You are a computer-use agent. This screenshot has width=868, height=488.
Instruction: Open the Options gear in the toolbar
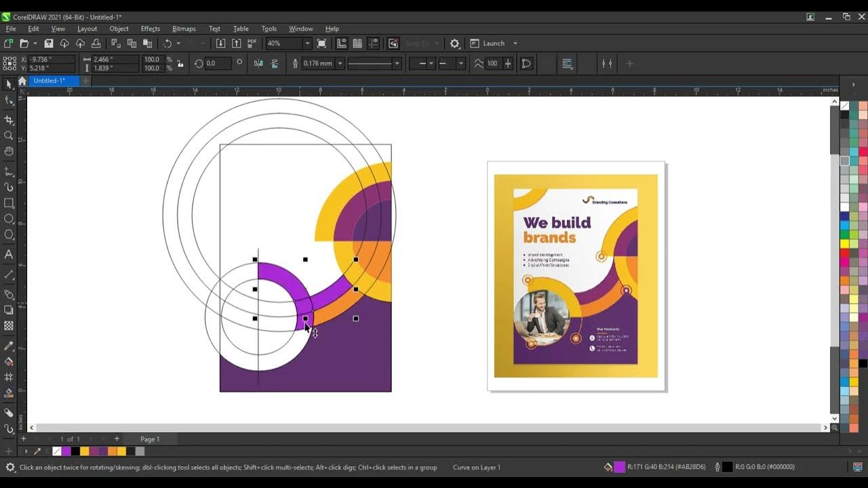point(454,43)
